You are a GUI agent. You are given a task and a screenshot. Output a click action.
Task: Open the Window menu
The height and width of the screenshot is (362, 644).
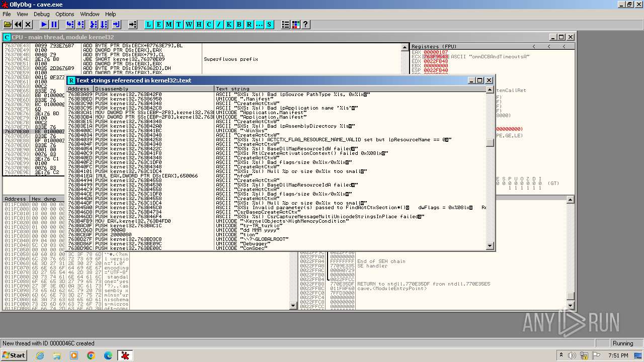[x=90, y=14]
